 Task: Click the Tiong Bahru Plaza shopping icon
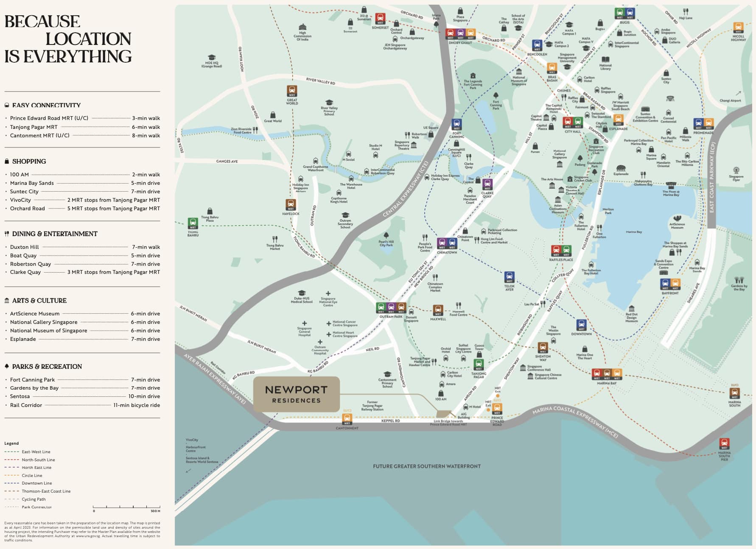pyautogui.click(x=210, y=211)
